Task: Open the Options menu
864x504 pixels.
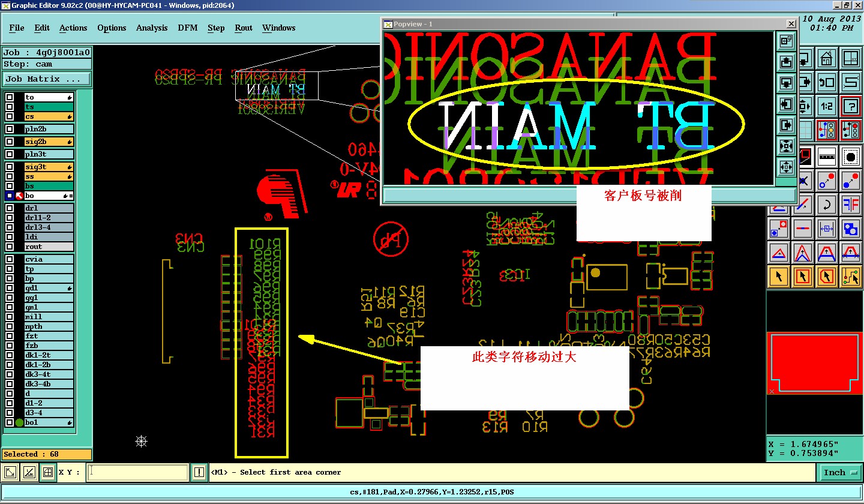Action: tap(112, 28)
